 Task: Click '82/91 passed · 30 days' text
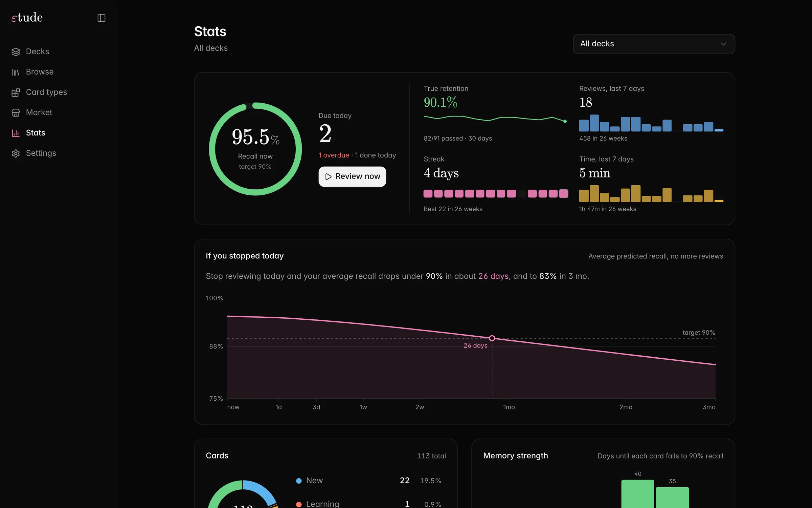458,139
